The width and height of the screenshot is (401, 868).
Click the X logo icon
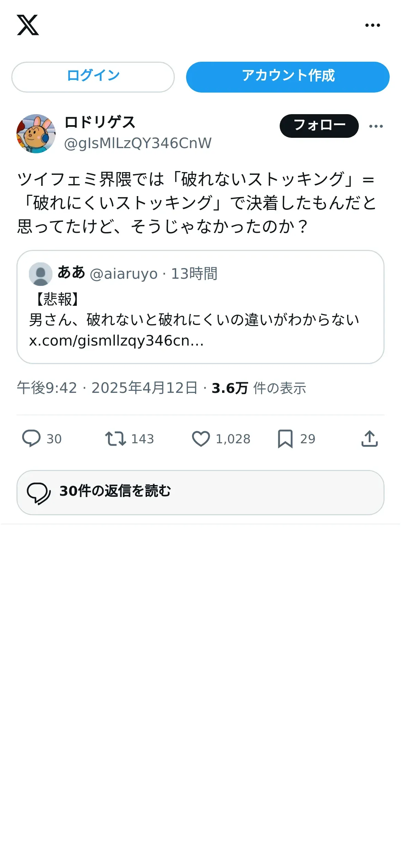pyautogui.click(x=28, y=25)
